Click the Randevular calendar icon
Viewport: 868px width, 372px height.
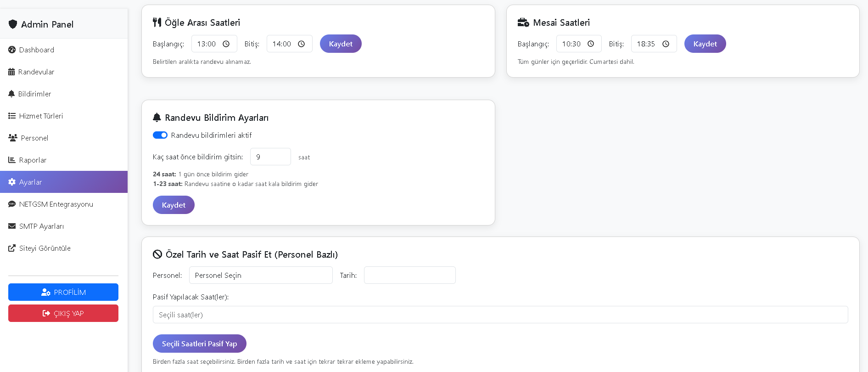(x=11, y=72)
